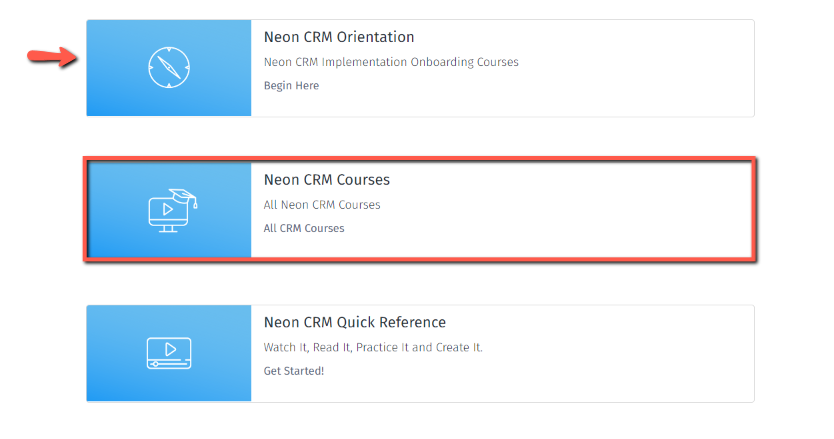The image size is (834, 439).
Task: Click the progress bar scrubber in the video icon
Action: [155, 364]
